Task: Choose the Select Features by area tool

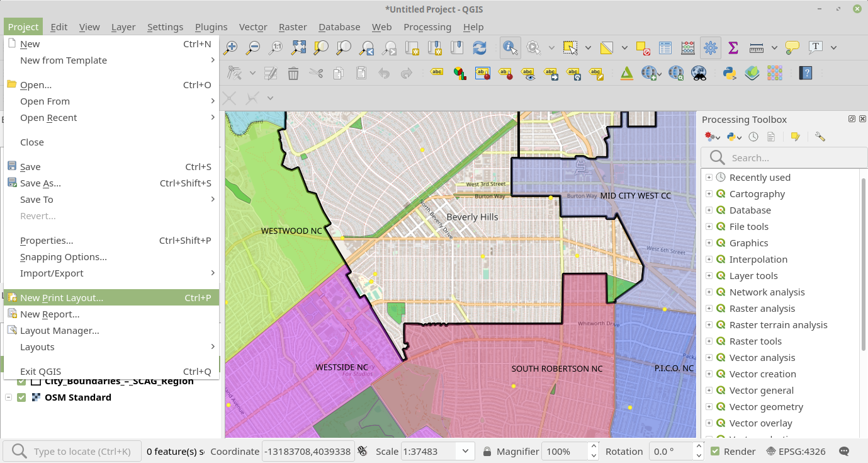Action: coord(570,47)
